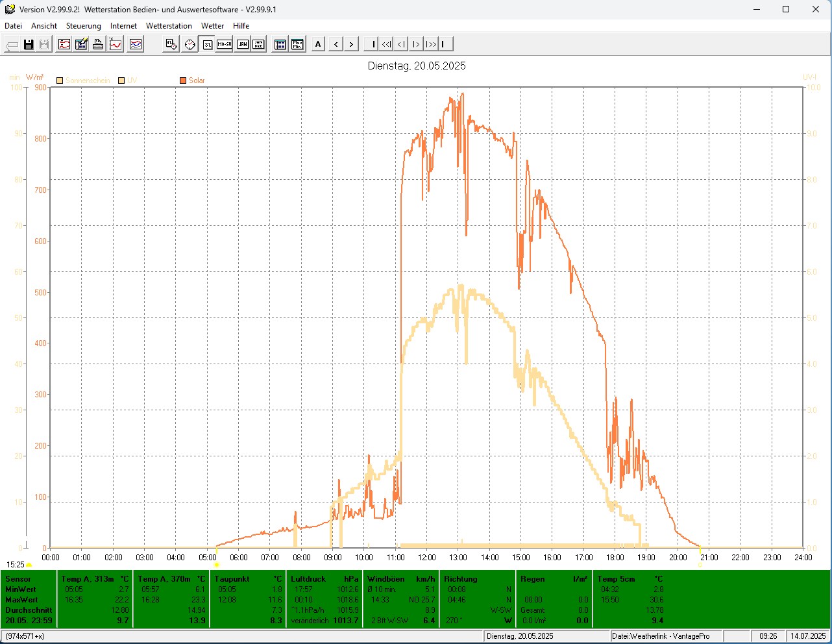
Task: Show the data table view icon
Action: (280, 44)
